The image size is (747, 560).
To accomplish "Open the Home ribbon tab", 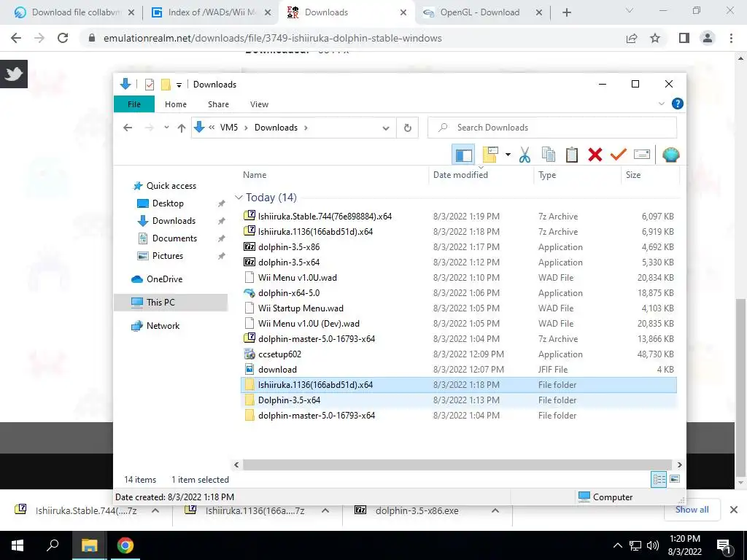I will (x=176, y=104).
